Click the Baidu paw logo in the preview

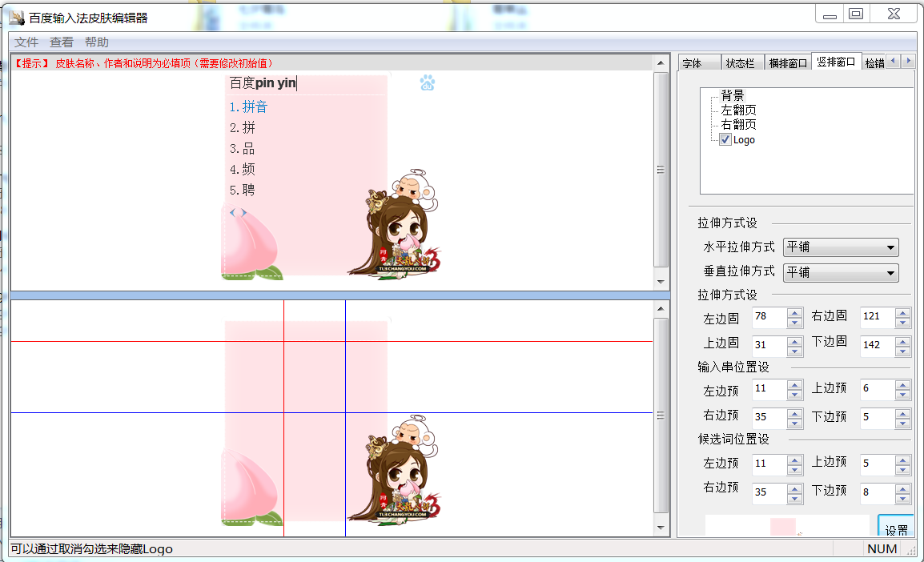428,83
